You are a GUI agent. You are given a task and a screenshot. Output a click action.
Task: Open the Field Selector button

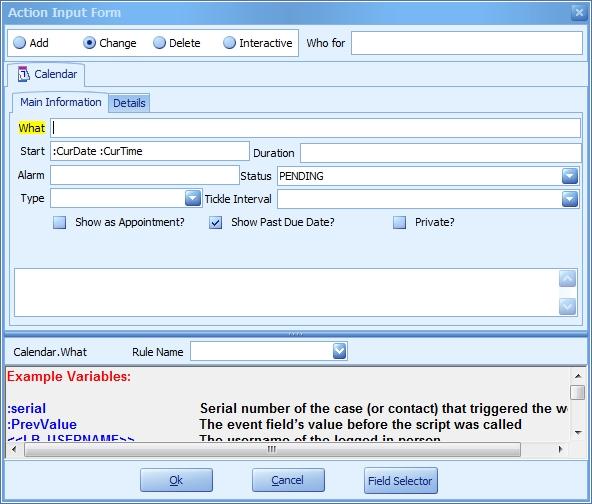(401, 481)
